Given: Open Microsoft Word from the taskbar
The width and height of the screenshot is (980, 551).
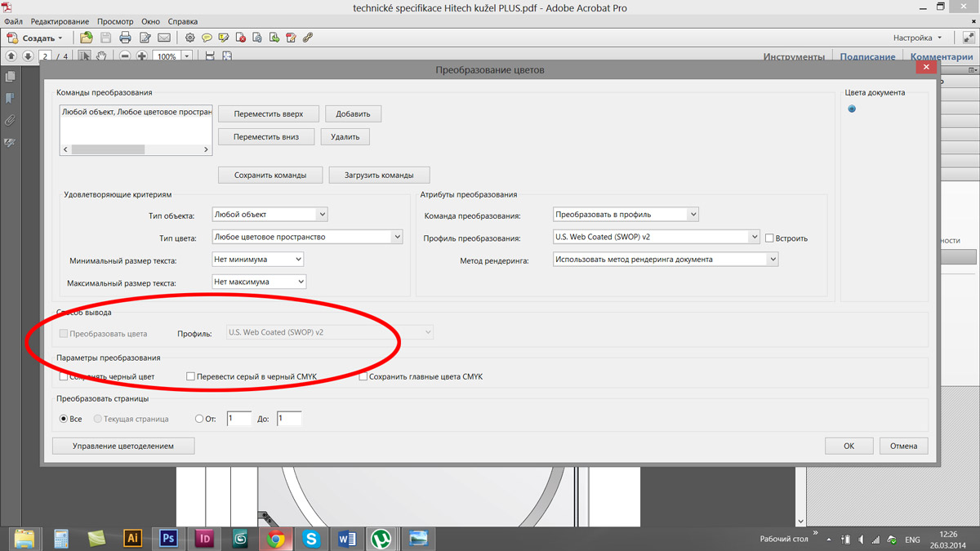Looking at the screenshot, I should point(346,538).
